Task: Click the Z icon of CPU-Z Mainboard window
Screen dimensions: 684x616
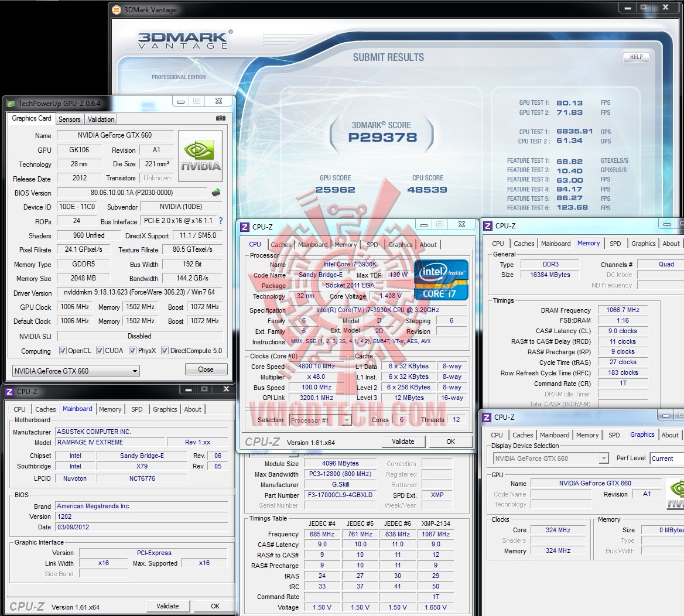Action: pyautogui.click(x=9, y=391)
